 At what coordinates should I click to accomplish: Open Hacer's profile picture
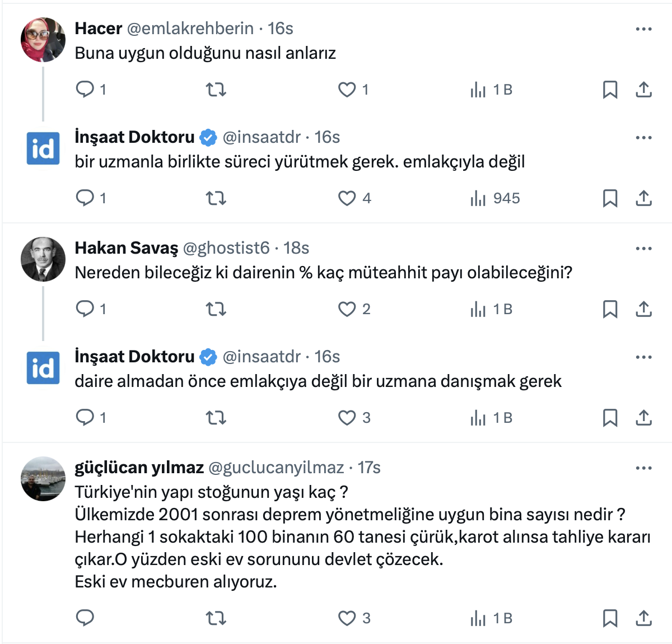pyautogui.click(x=43, y=40)
